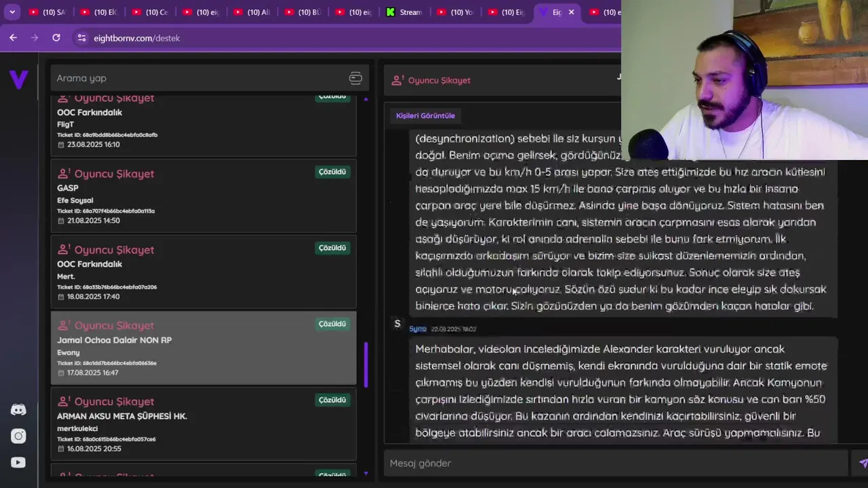Screen dimensions: 868x488
Task: Click the S avatar of Syno message
Action: (x=397, y=324)
